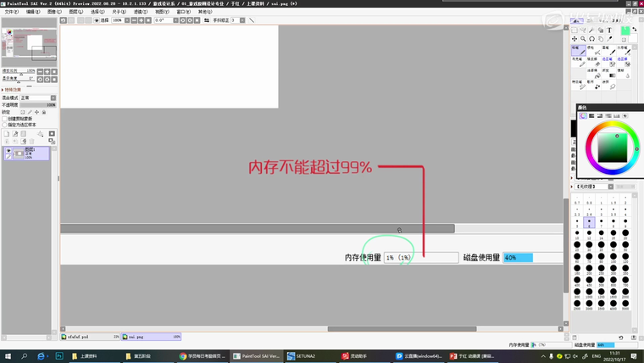
Task: Expand the 特殊效果 section
Action: click(x=3, y=89)
